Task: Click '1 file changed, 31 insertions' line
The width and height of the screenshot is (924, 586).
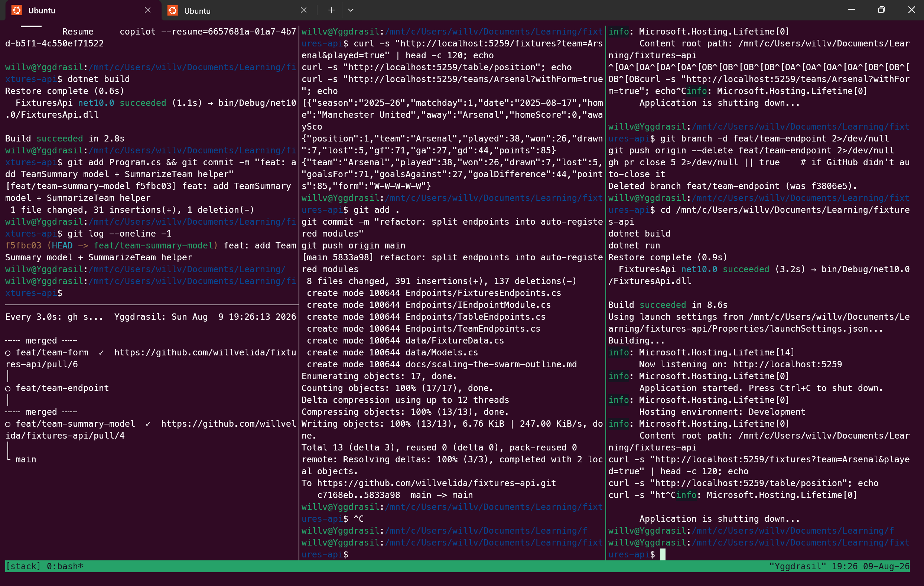Action: 132,210
